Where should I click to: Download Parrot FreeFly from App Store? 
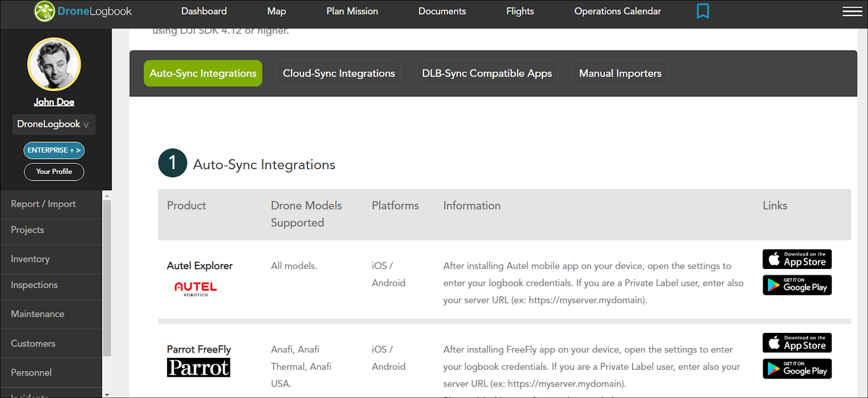pos(797,343)
